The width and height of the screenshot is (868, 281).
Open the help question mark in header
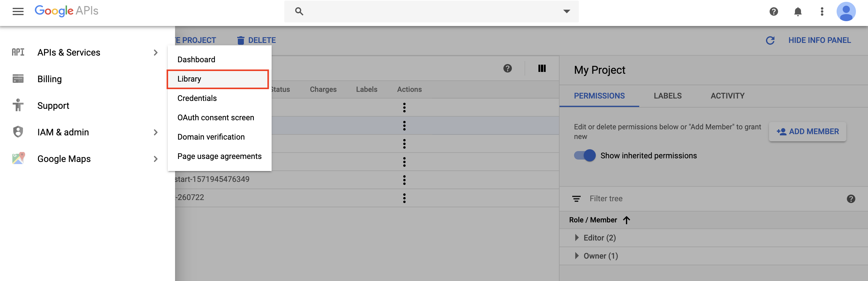coord(774,11)
